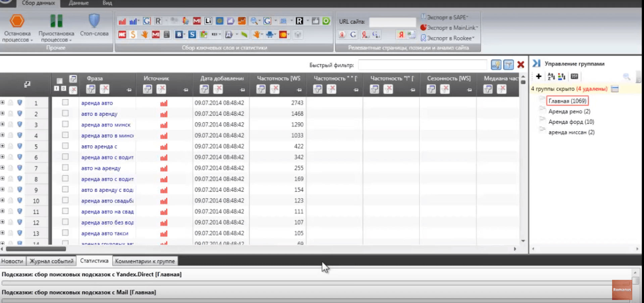The height and width of the screenshot is (303, 644).
Task: Collapse the group management panel arrow
Action: pyautogui.click(x=536, y=63)
